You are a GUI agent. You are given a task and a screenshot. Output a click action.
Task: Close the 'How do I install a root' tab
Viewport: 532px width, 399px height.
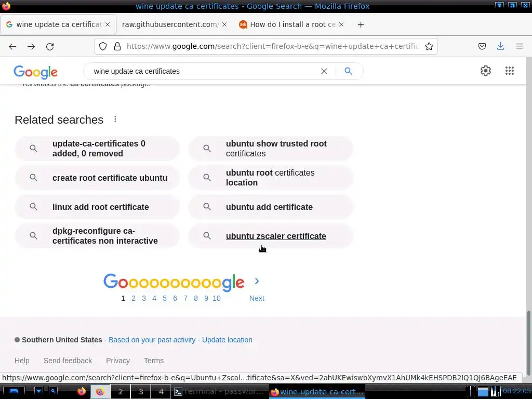341,24
